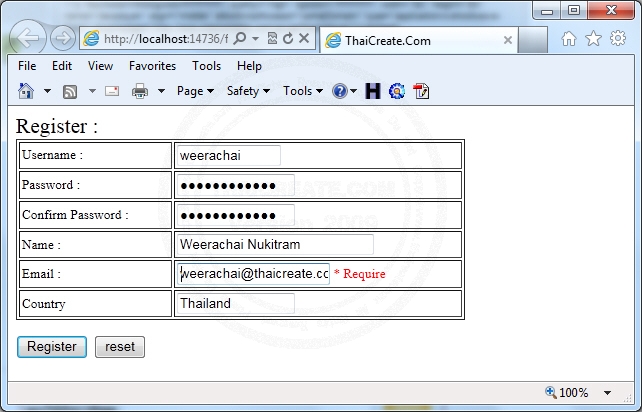Clear the form with reset button

[120, 347]
